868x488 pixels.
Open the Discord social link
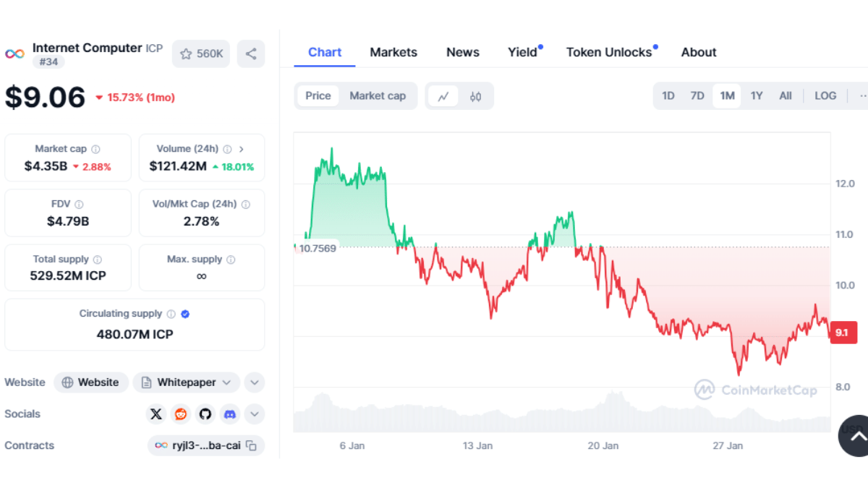[x=230, y=414]
